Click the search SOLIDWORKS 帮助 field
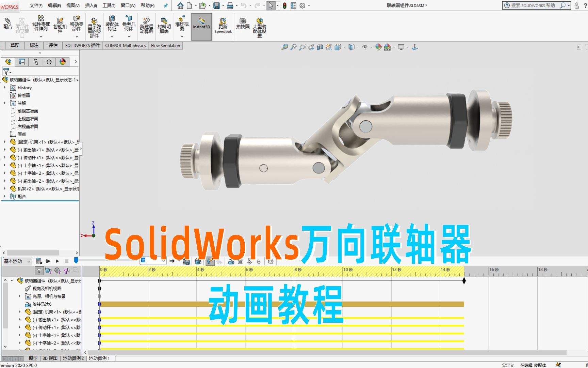Viewport: 588px width, 368px height. coord(533,5)
